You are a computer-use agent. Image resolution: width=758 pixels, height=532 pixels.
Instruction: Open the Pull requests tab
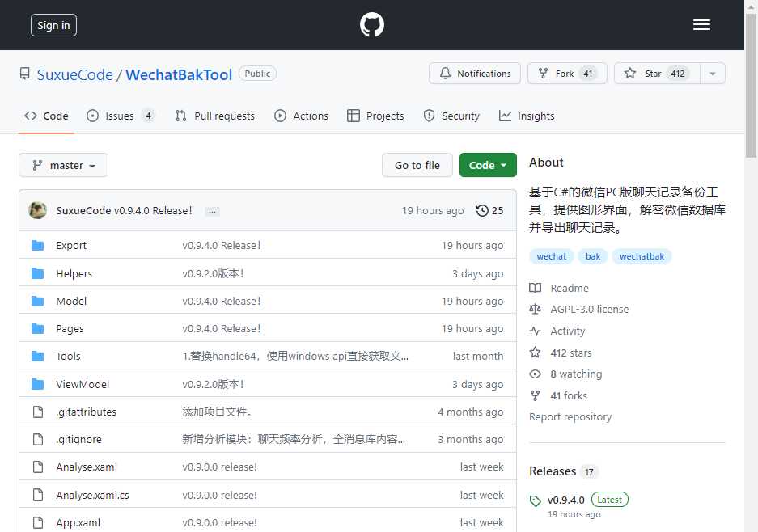pos(214,116)
